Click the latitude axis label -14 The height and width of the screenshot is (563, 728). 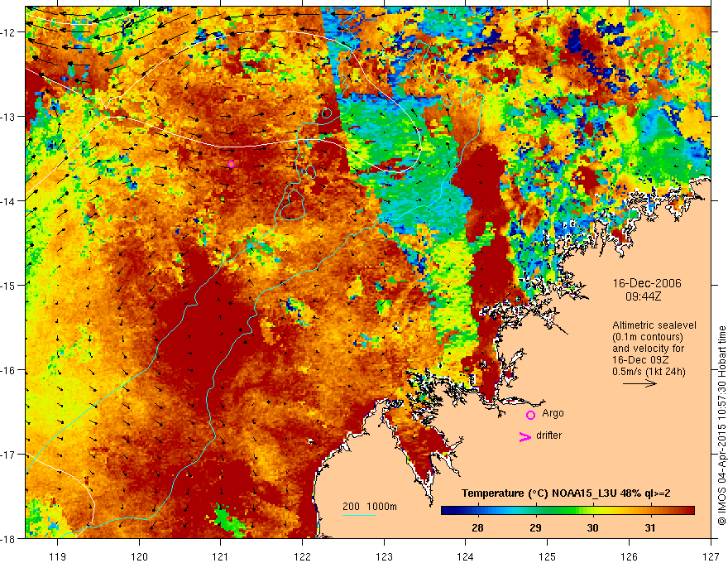(8, 200)
